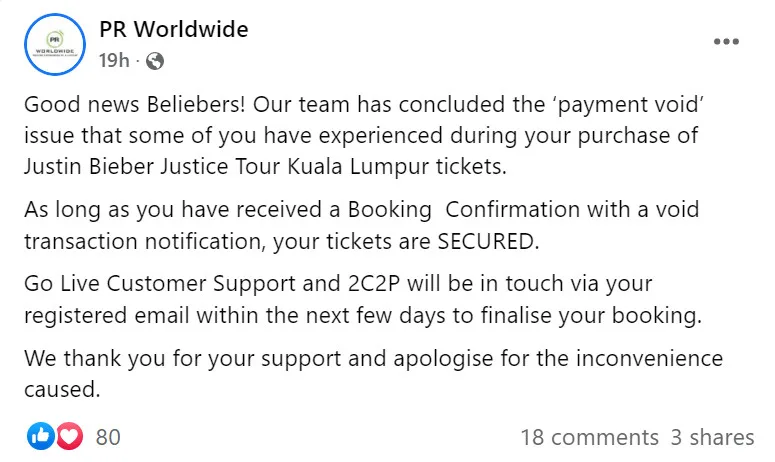775x462 pixels.
Task: Click the Go Live Customer Support text
Action: pyautogui.click(x=160, y=285)
